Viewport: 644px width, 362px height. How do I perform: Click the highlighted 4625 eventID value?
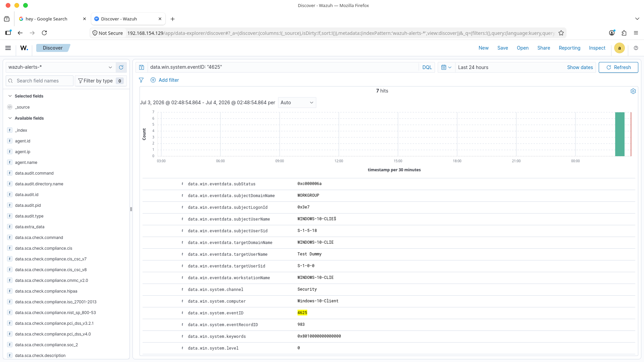coord(302,313)
